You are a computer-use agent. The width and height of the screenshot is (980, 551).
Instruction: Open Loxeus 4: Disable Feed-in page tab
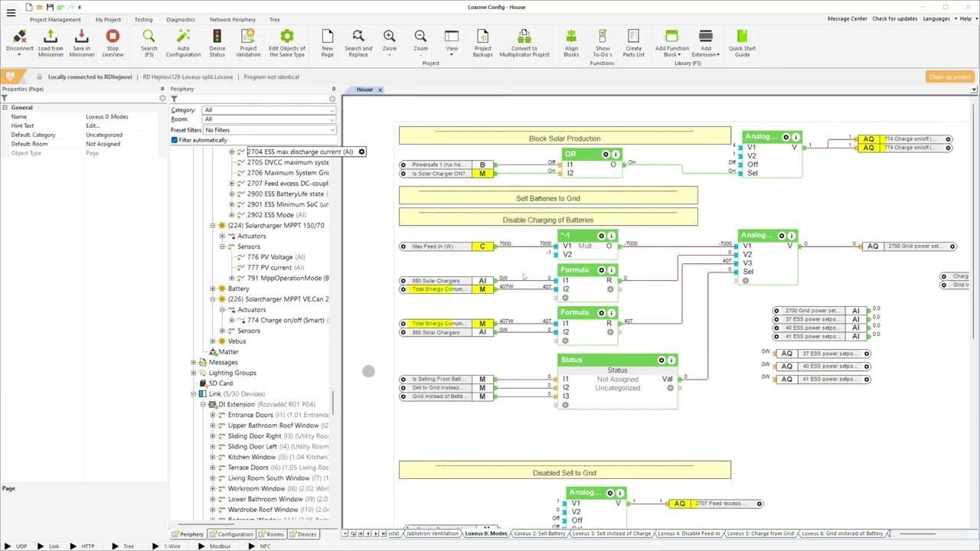689,533
